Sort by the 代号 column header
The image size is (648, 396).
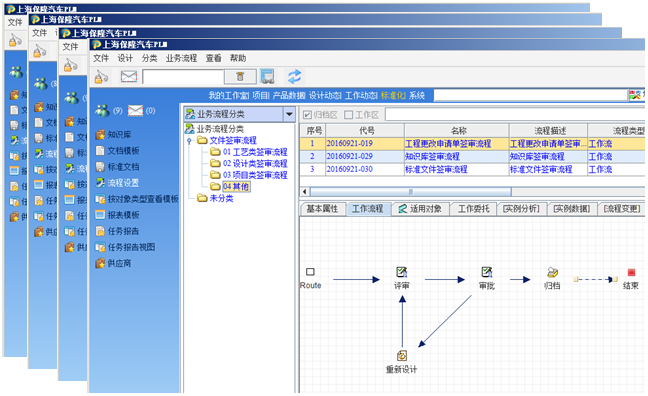pos(365,131)
